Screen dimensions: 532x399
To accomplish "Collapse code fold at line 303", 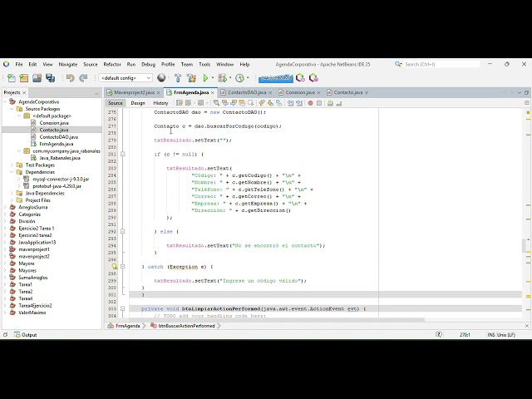I will [122, 308].
